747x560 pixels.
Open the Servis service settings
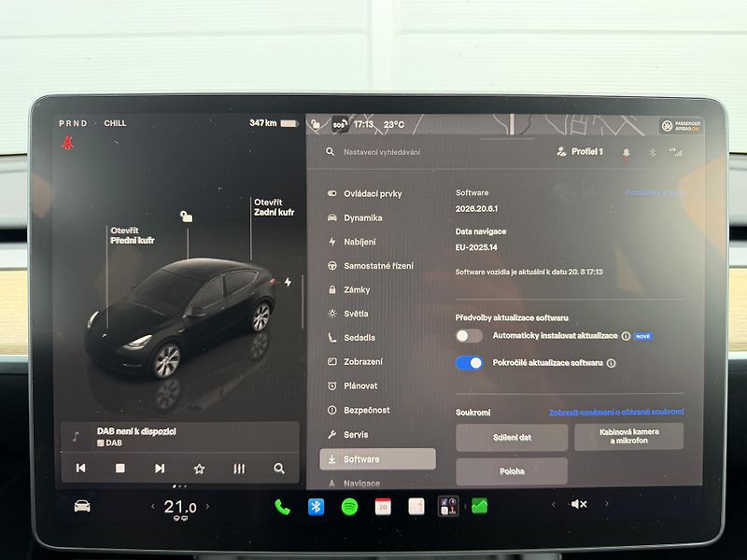click(347, 434)
